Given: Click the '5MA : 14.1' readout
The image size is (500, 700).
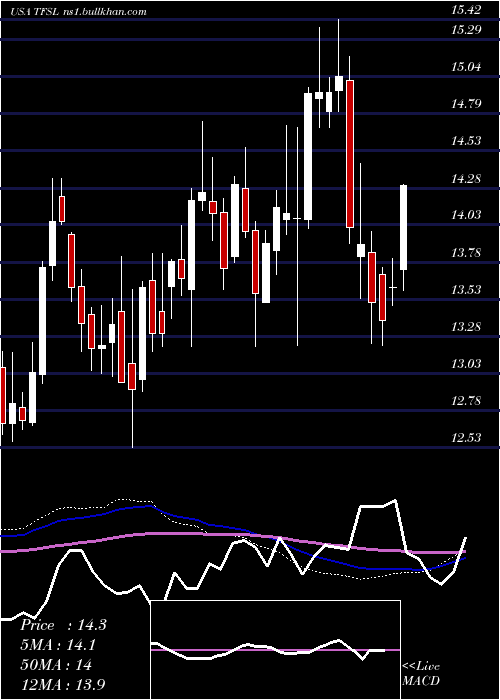Looking at the screenshot, I should point(58,645).
